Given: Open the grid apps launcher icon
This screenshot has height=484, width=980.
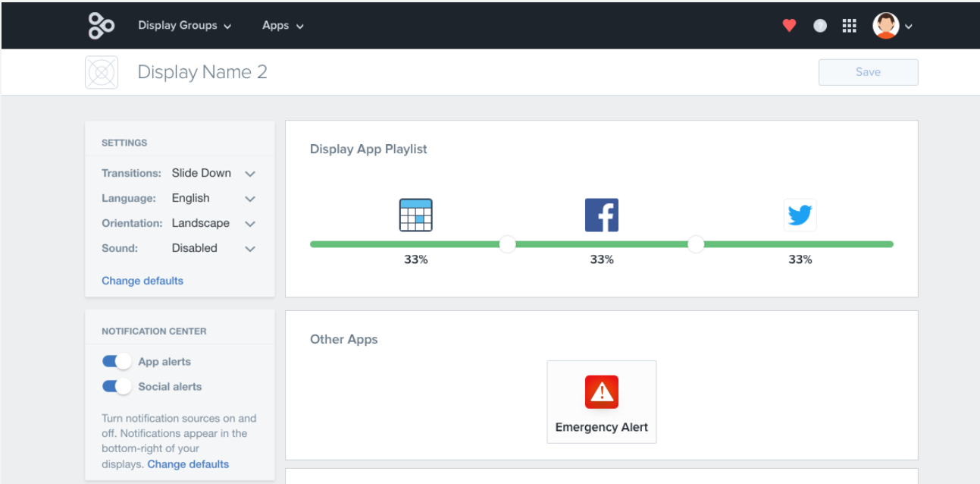Looking at the screenshot, I should [850, 25].
